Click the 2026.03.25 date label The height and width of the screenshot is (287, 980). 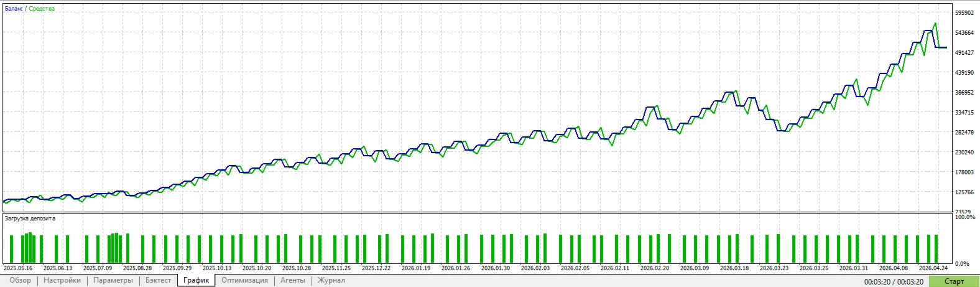click(x=814, y=268)
